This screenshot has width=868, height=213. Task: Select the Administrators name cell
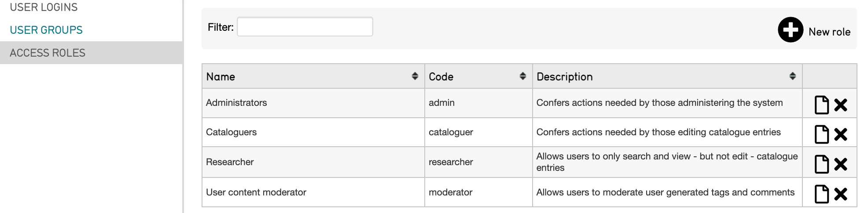(236, 103)
